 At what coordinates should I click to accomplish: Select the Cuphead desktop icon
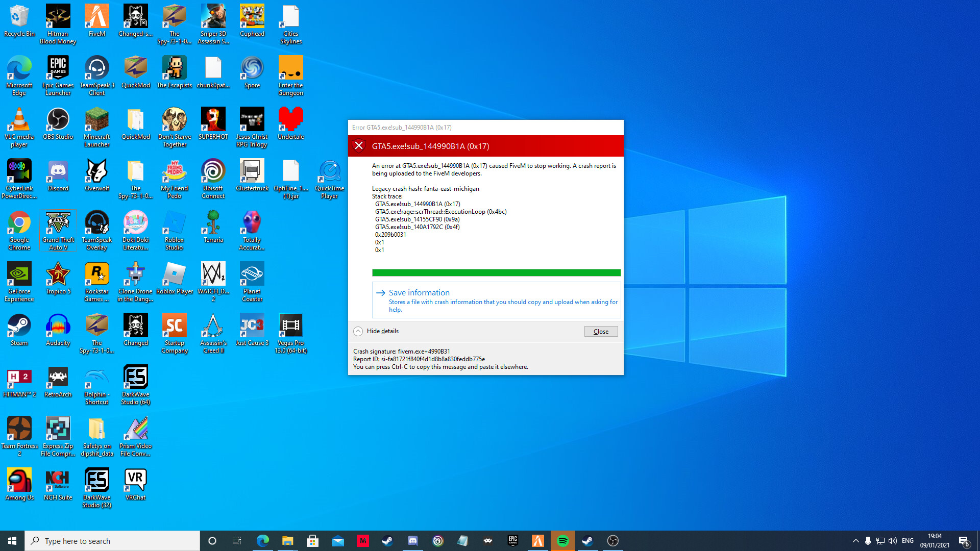(x=252, y=21)
